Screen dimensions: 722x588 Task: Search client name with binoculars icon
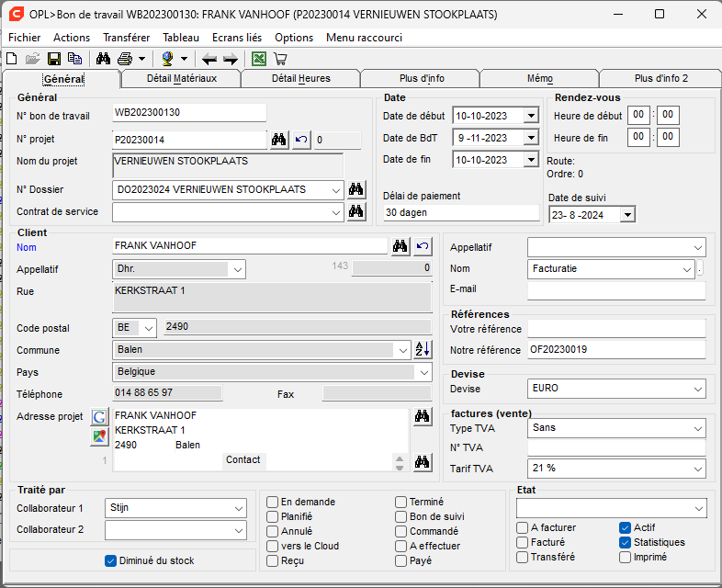pos(400,246)
